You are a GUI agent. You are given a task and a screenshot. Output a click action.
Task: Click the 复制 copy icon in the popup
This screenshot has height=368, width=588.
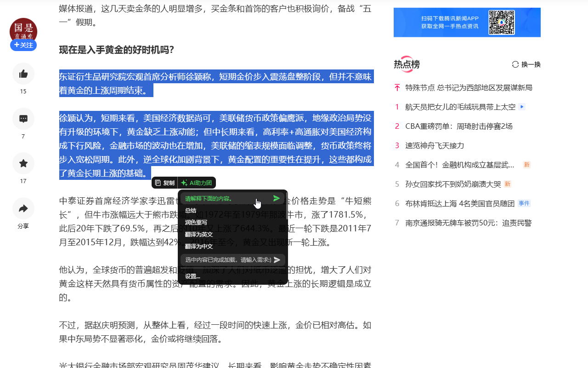(x=164, y=182)
